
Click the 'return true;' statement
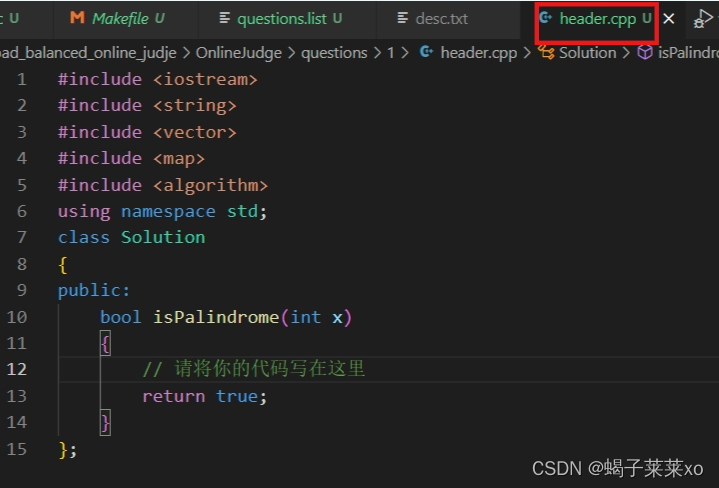(x=205, y=396)
